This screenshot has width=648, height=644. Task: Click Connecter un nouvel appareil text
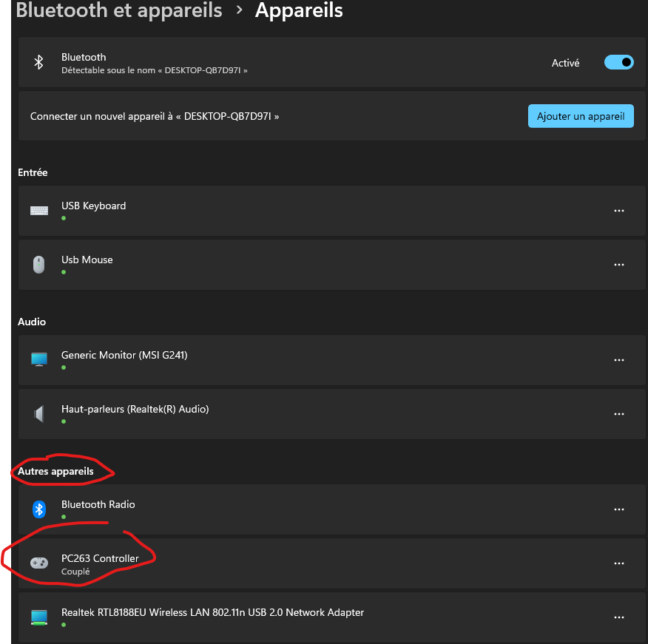coord(155,117)
